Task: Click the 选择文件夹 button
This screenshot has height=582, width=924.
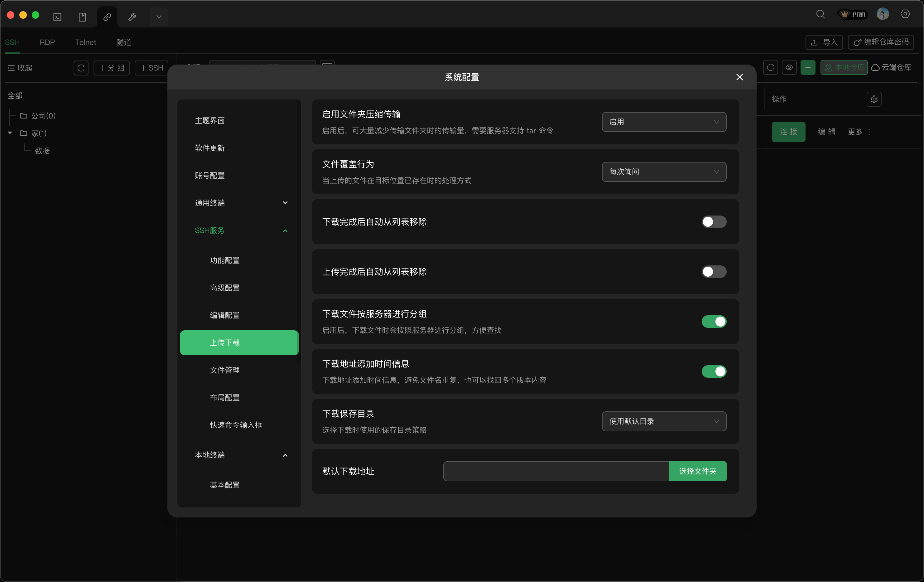Action: click(x=698, y=471)
